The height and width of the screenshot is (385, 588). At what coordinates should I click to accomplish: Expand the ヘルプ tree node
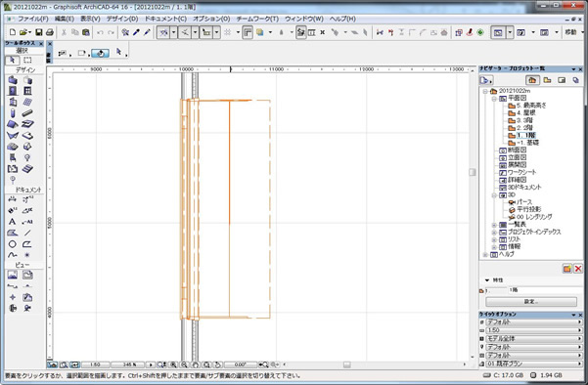[485, 255]
